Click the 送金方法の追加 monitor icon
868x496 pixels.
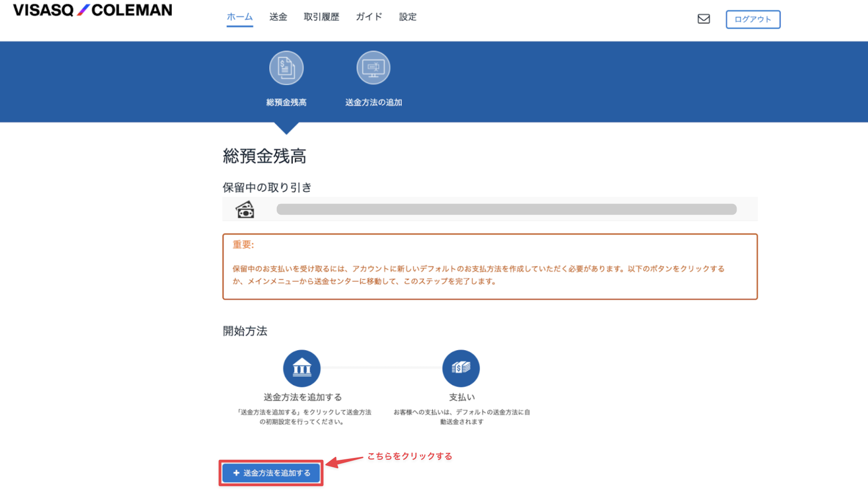pos(373,68)
